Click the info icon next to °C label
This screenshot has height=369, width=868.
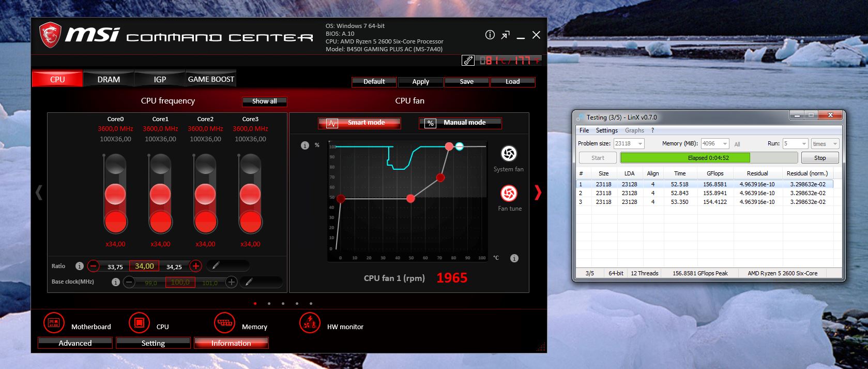click(514, 258)
